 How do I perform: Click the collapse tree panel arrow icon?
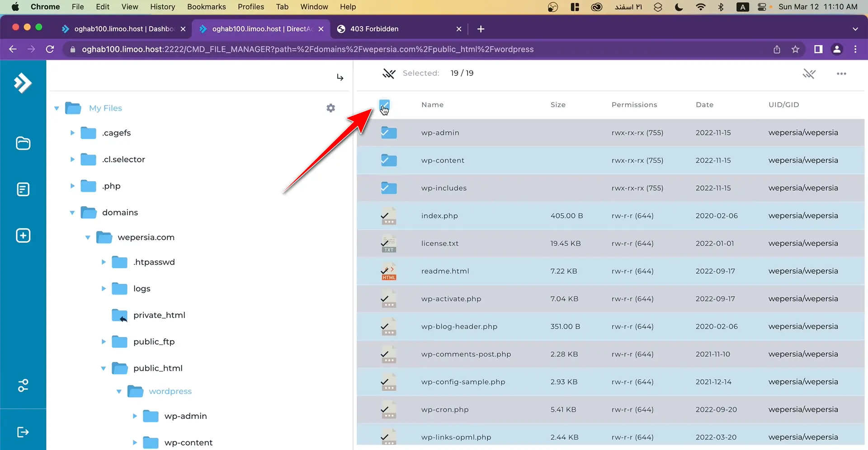[340, 78]
